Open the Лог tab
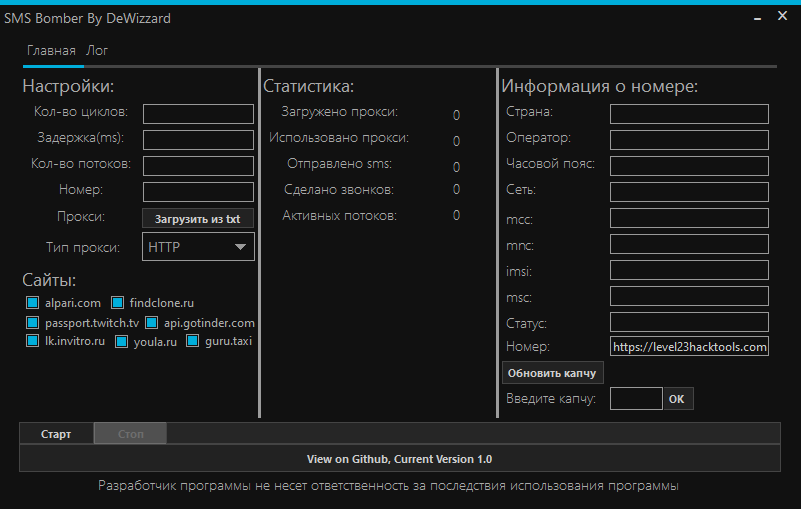The height and width of the screenshot is (509, 801). tap(97, 51)
